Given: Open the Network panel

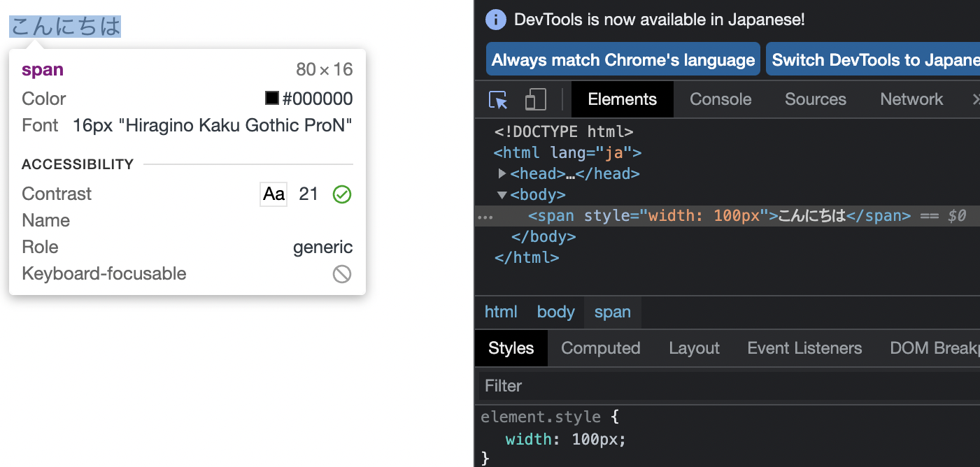Looking at the screenshot, I should click(x=911, y=99).
